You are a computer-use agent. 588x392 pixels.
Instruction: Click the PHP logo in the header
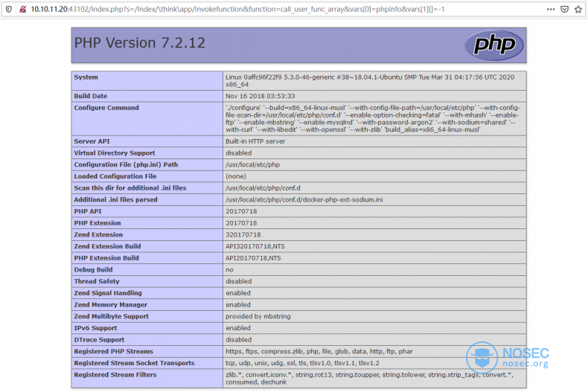(x=494, y=45)
